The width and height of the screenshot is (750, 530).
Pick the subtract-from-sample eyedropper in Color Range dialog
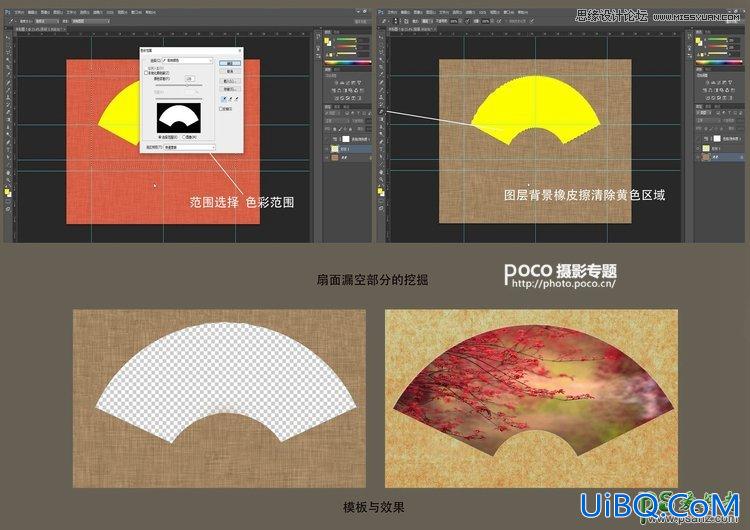[236, 99]
